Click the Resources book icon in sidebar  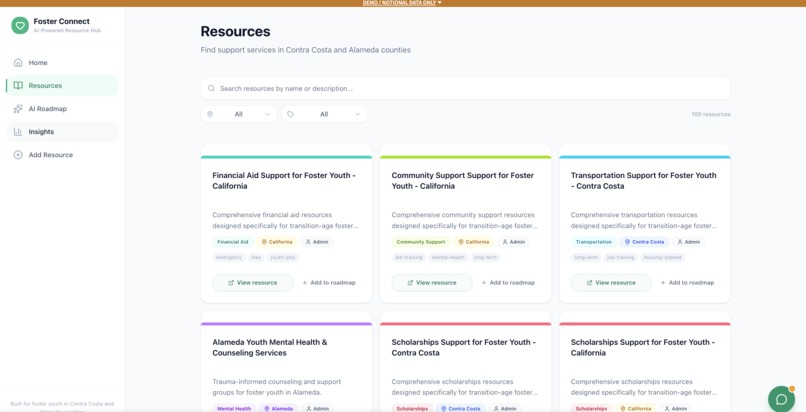point(18,86)
